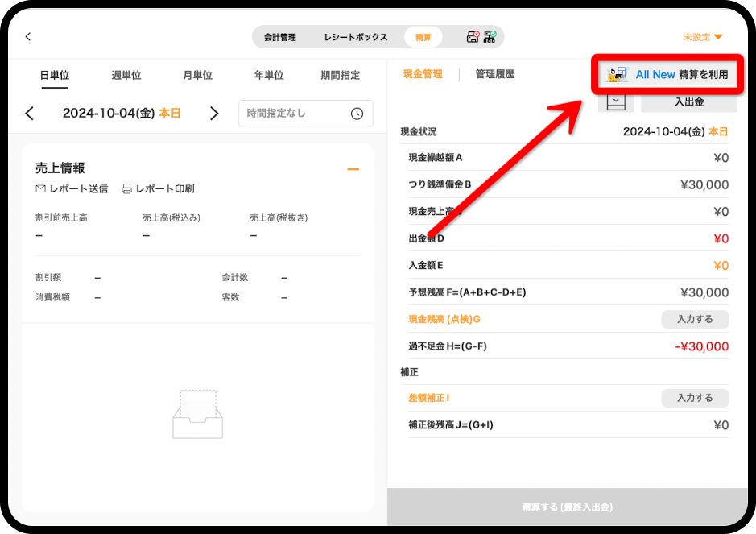
Task: Click 過不足金 value -¥30,000
Action: tap(702, 346)
